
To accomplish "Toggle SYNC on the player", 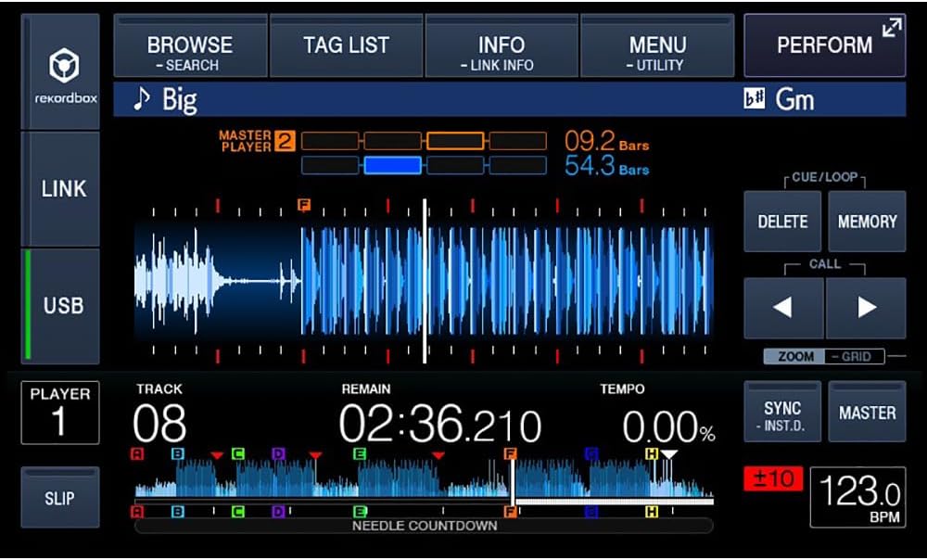I will pyautogui.click(x=782, y=414).
